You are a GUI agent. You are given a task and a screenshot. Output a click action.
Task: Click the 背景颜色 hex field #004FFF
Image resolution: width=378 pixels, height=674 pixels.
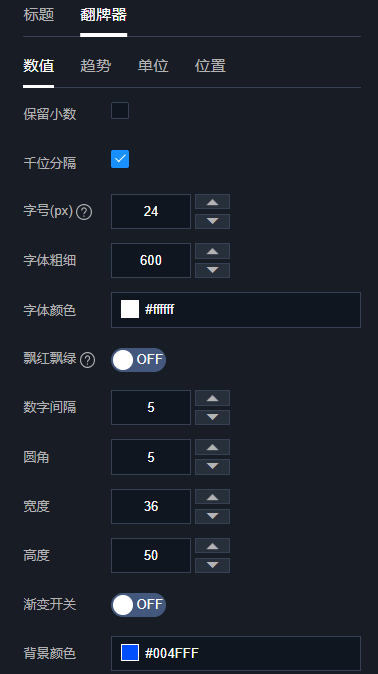(236, 653)
